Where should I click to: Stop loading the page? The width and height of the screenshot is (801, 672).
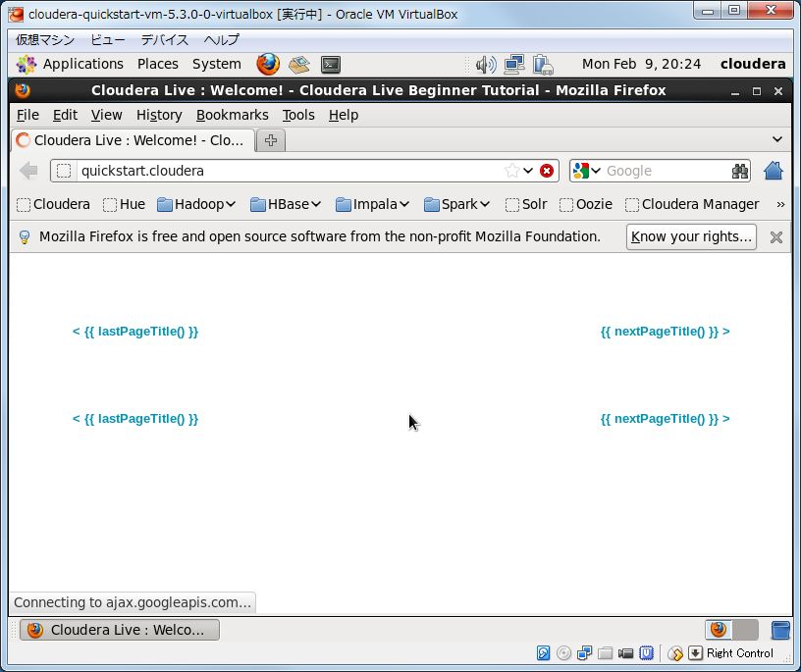547,171
